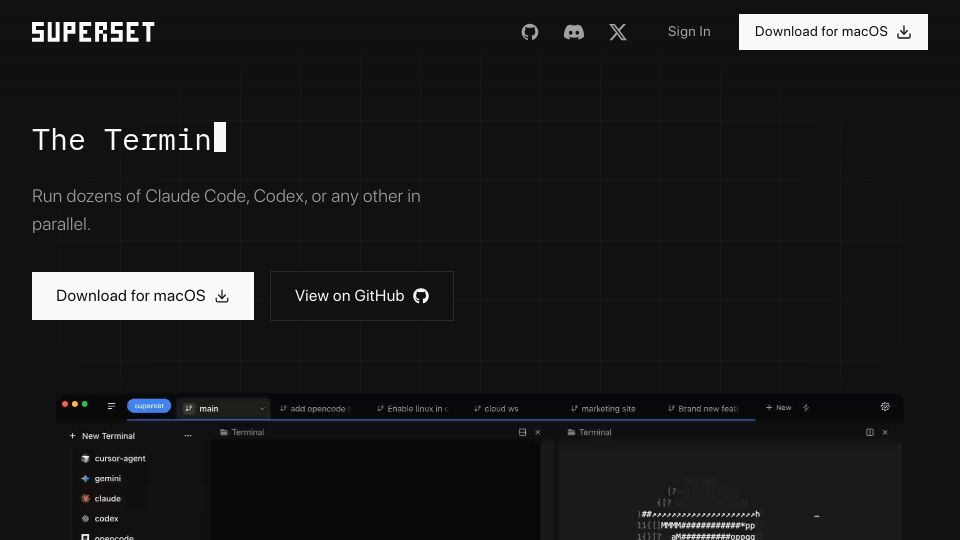Screen dimensions: 960x540
Task: Click the split pane icon of the right Terminal
Action: (869, 432)
